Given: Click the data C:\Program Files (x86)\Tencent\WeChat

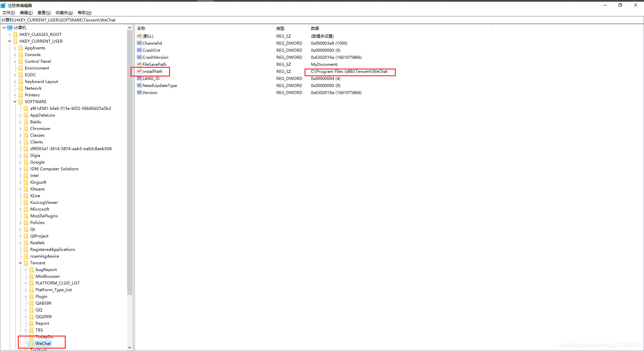Looking at the screenshot, I should [349, 71].
